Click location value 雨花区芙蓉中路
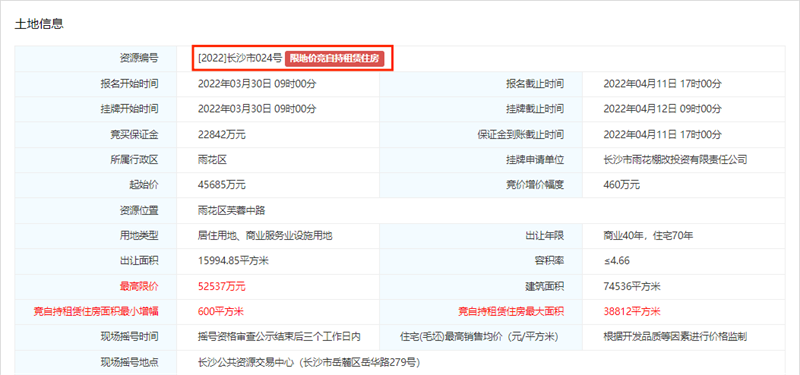 [x=232, y=210]
